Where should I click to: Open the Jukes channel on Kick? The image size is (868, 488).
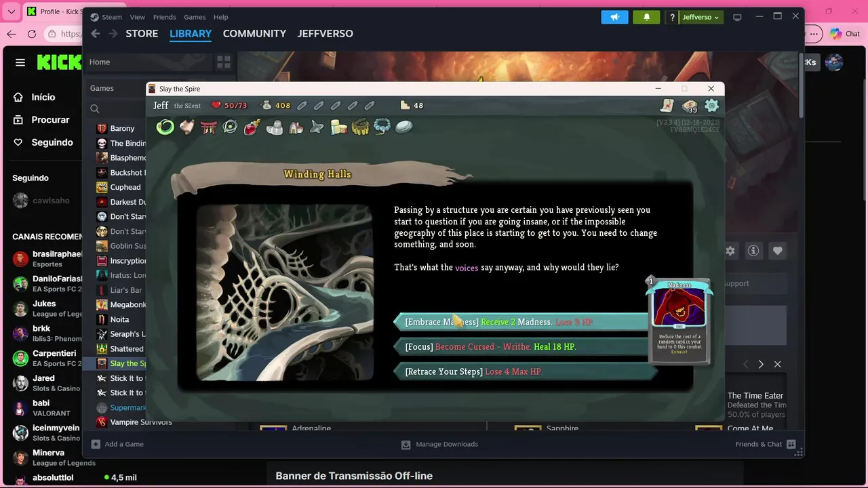47,308
